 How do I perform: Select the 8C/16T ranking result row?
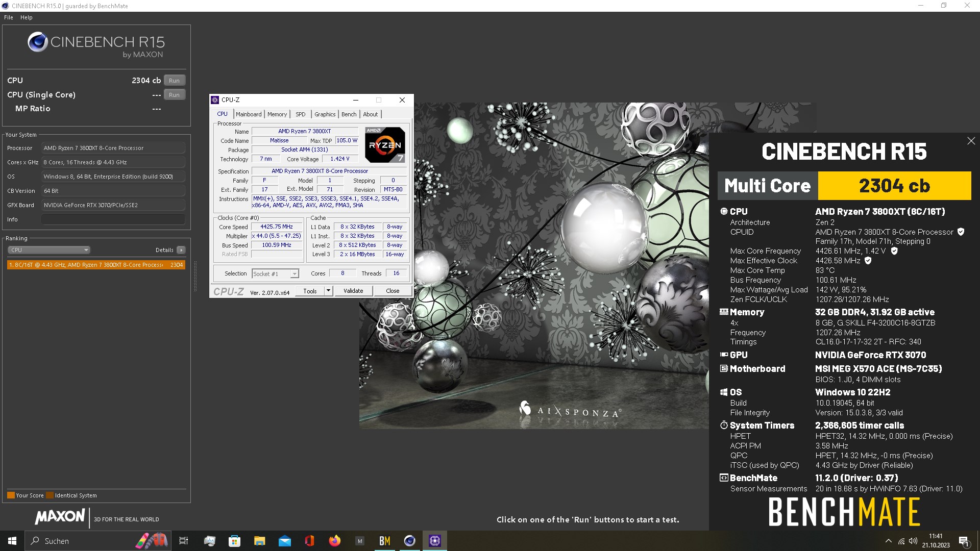(x=96, y=265)
